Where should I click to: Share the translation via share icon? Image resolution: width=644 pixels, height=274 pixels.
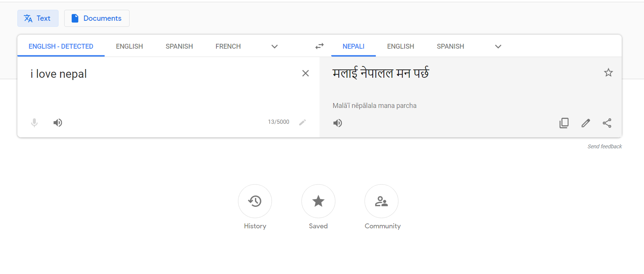pos(607,123)
